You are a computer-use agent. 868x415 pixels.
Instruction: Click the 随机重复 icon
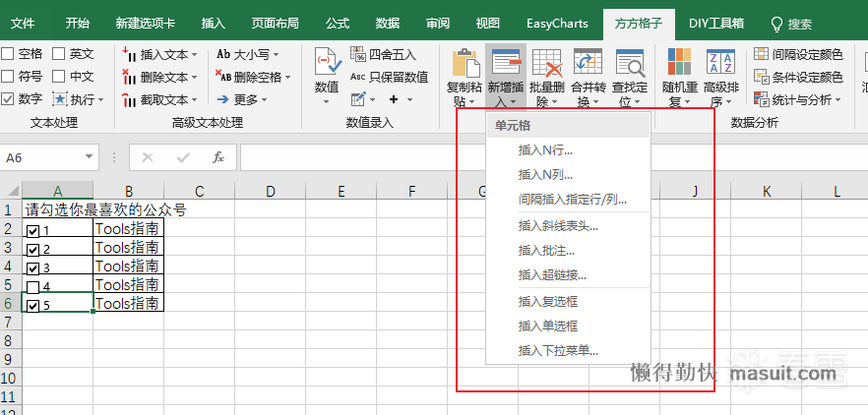tap(680, 62)
